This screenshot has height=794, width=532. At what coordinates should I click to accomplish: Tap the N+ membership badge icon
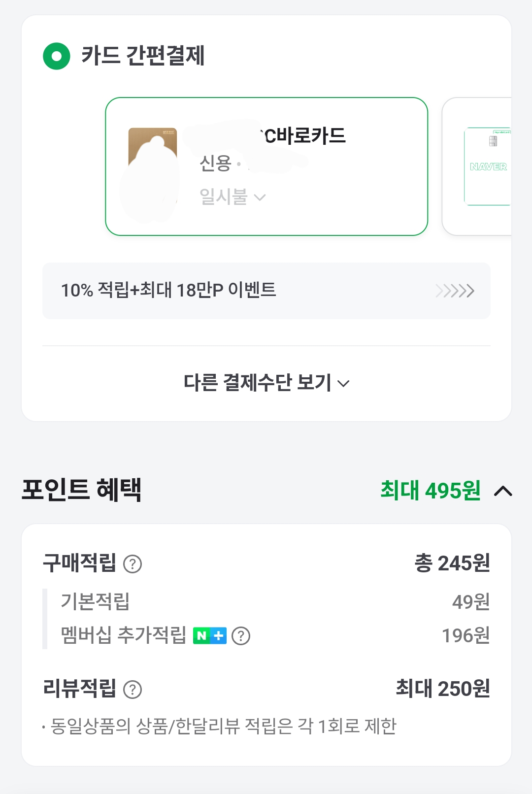pos(210,636)
